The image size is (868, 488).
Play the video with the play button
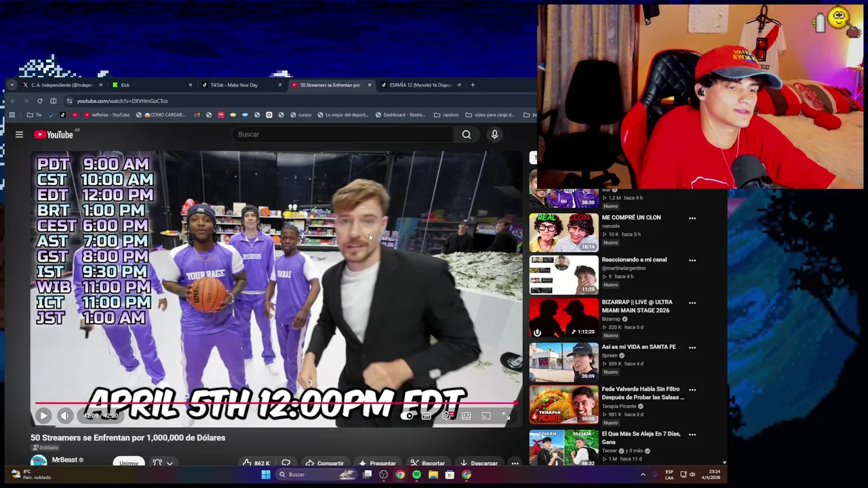[x=43, y=415]
